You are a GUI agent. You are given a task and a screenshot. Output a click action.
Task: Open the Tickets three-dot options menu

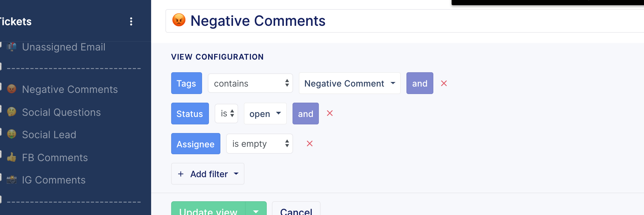131,21
